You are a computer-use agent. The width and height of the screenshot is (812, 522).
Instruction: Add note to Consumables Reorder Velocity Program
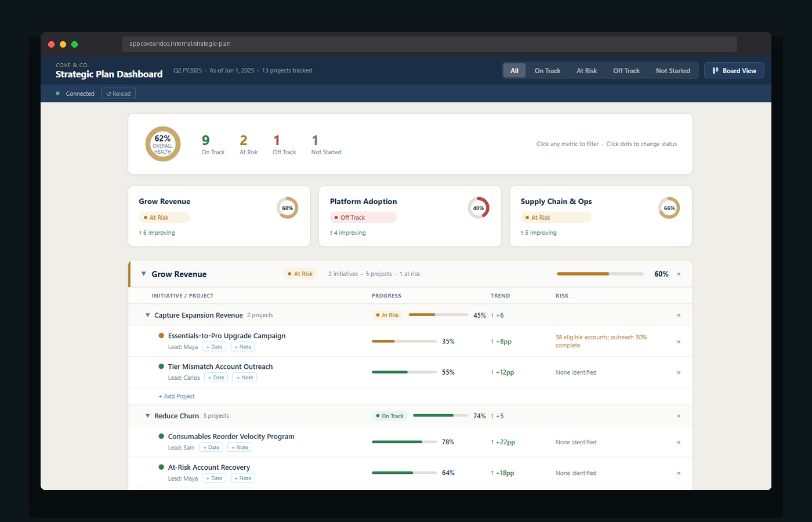(240, 447)
